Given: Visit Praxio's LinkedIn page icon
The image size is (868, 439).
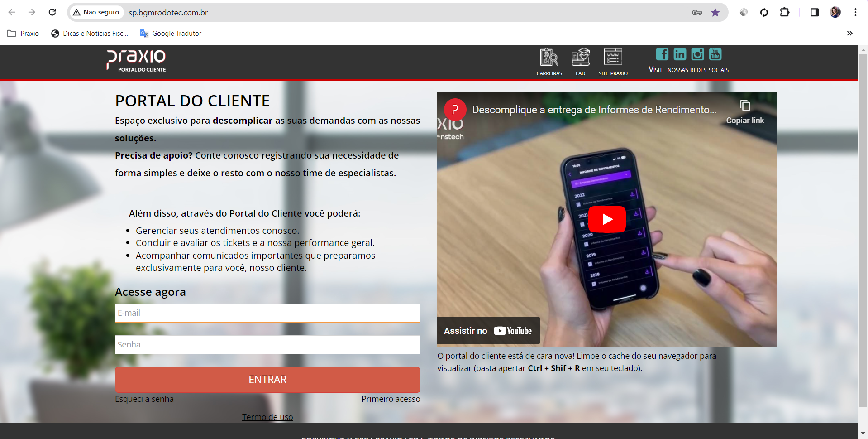Looking at the screenshot, I should click(680, 54).
